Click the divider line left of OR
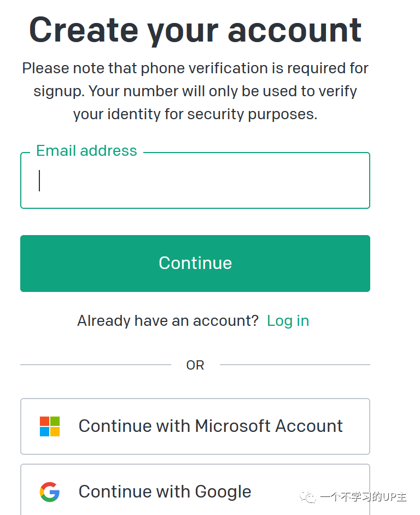Viewport: 420px width, 515px height. (x=96, y=365)
